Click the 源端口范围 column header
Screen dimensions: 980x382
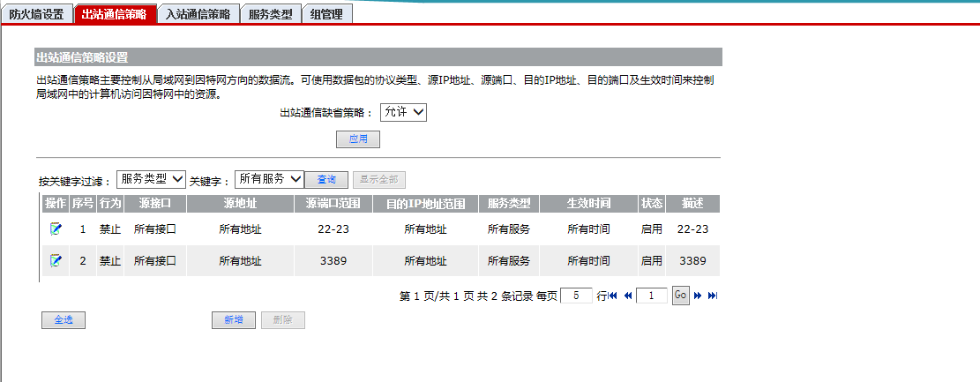(333, 204)
